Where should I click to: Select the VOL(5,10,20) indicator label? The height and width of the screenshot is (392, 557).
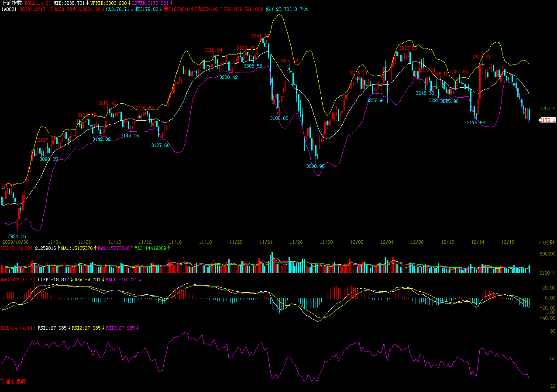[17, 248]
